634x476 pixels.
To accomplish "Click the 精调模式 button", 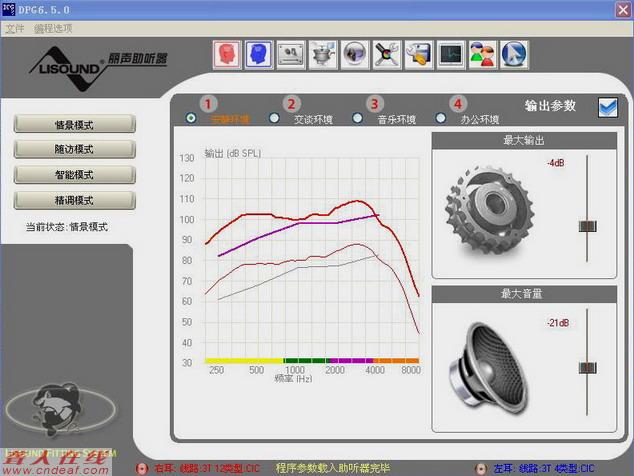I will 74,200.
